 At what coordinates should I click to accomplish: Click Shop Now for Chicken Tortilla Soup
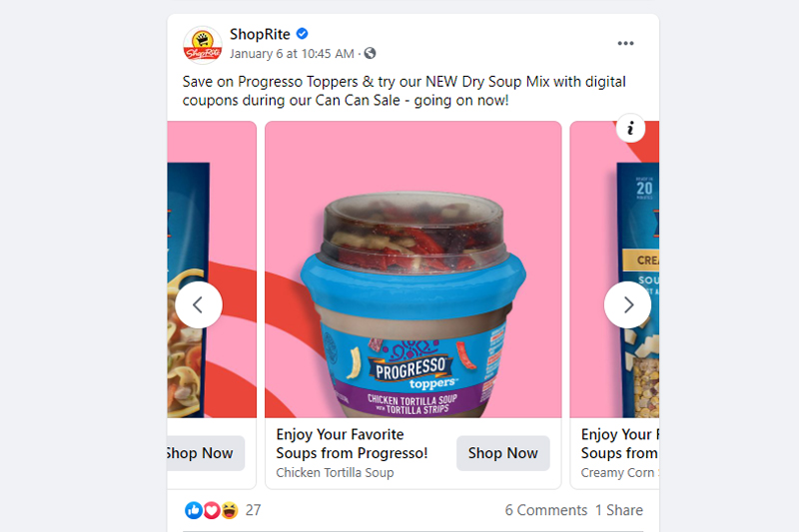[x=503, y=453]
